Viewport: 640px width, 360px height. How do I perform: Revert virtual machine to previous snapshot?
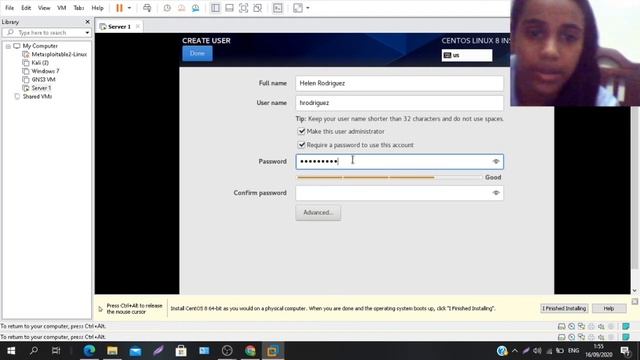[x=181, y=8]
